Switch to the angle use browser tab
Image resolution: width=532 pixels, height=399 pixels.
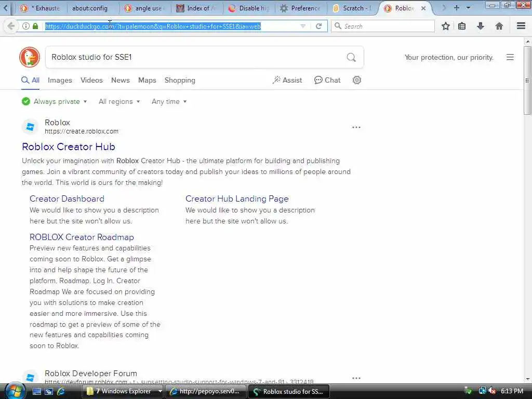click(x=145, y=8)
